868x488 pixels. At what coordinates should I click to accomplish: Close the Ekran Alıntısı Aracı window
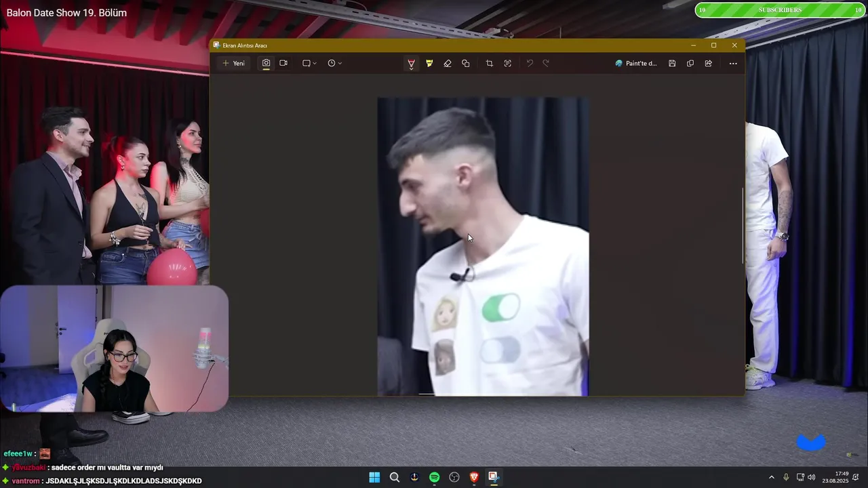[734, 45]
